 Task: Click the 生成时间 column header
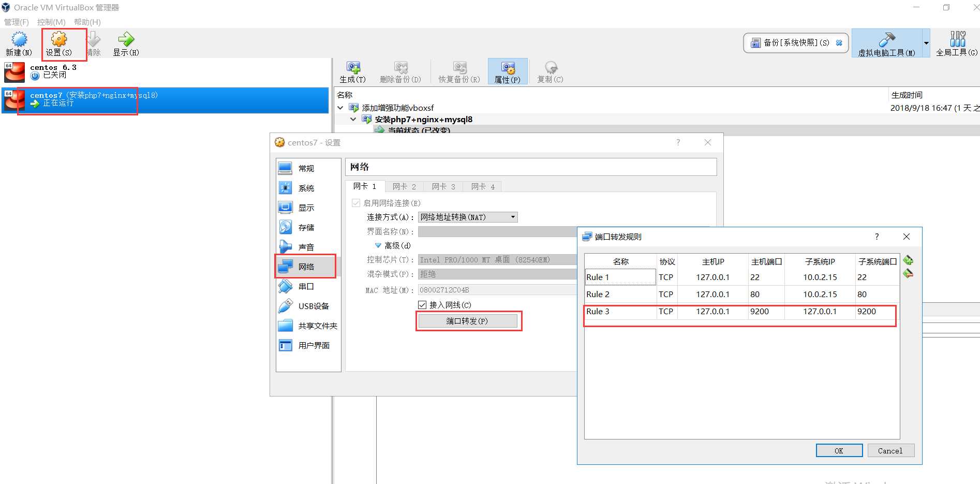click(x=907, y=95)
